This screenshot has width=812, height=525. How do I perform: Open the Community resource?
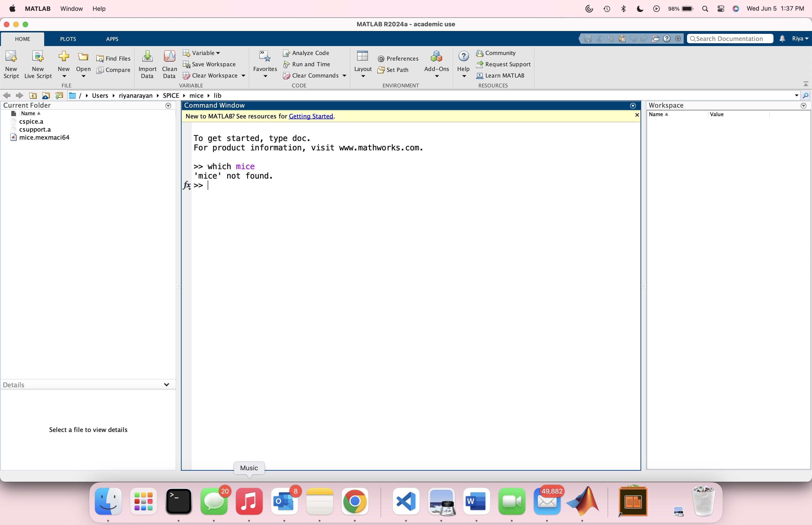(496, 53)
